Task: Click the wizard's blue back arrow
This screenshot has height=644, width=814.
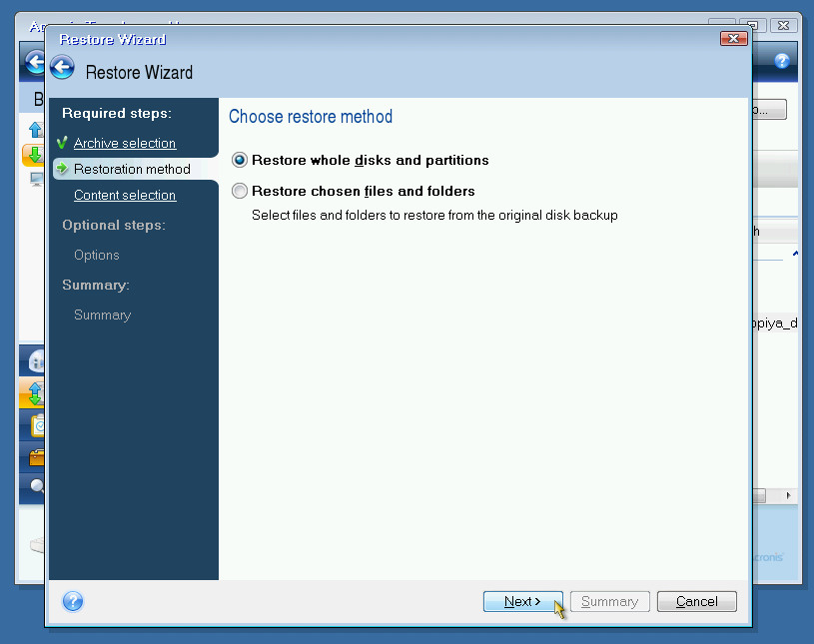Action: click(63, 68)
